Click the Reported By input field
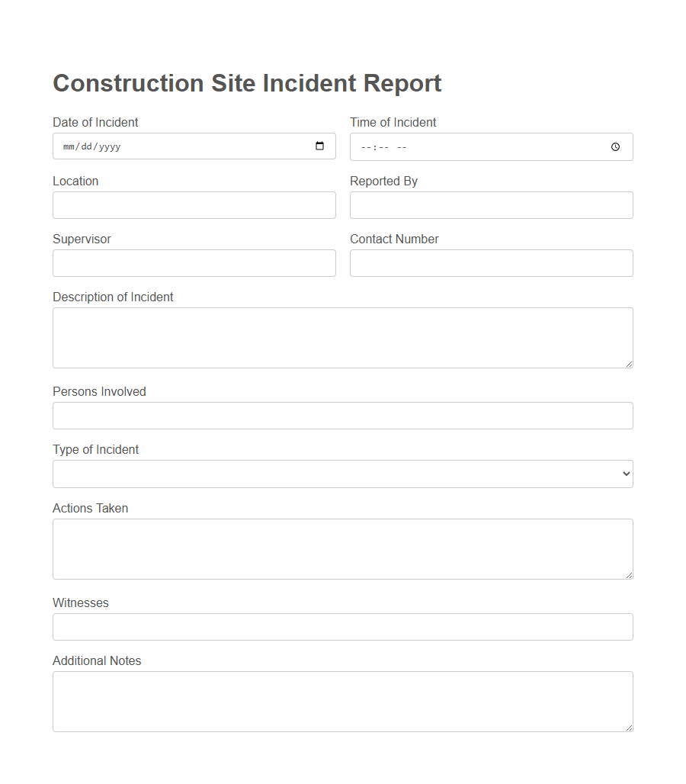The image size is (686, 784). tap(491, 204)
